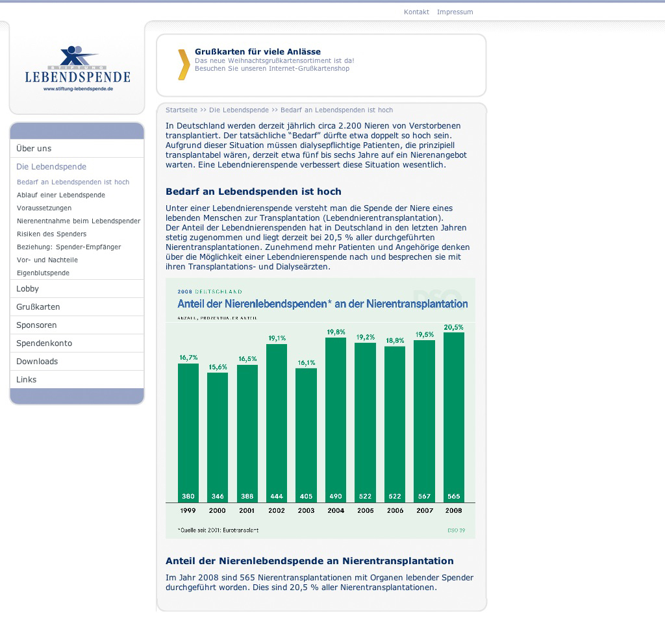Click the DSO 39 label in chart
The width and height of the screenshot is (665, 644).
point(457,530)
